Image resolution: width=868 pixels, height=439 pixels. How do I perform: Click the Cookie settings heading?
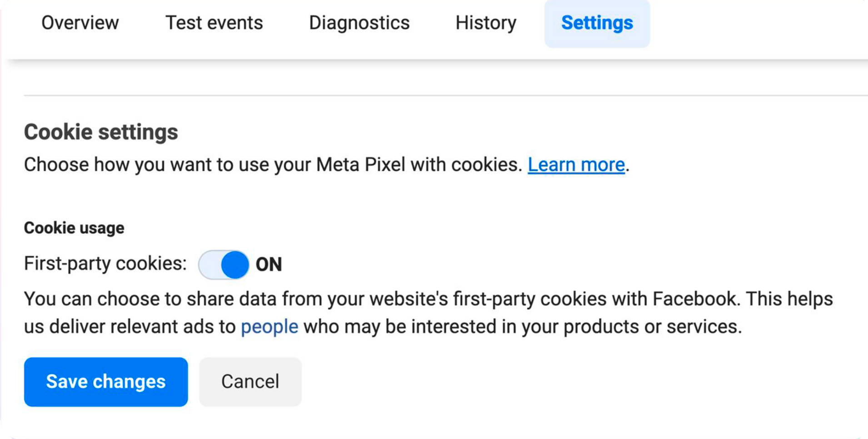101,132
